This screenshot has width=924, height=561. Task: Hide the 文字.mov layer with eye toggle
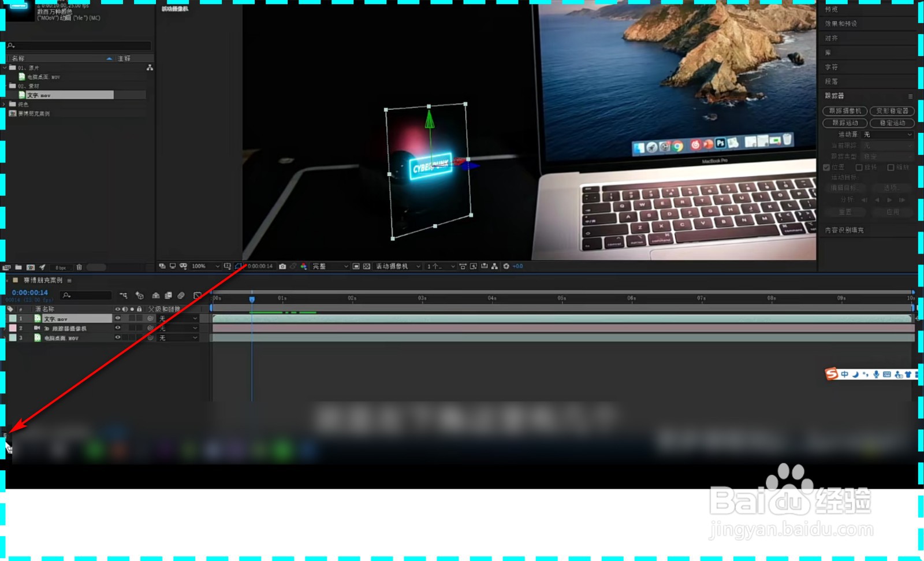(x=118, y=318)
